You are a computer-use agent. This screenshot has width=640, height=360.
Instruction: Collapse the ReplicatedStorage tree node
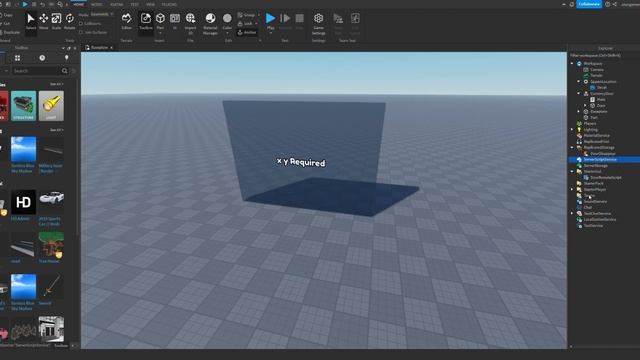tap(572, 147)
